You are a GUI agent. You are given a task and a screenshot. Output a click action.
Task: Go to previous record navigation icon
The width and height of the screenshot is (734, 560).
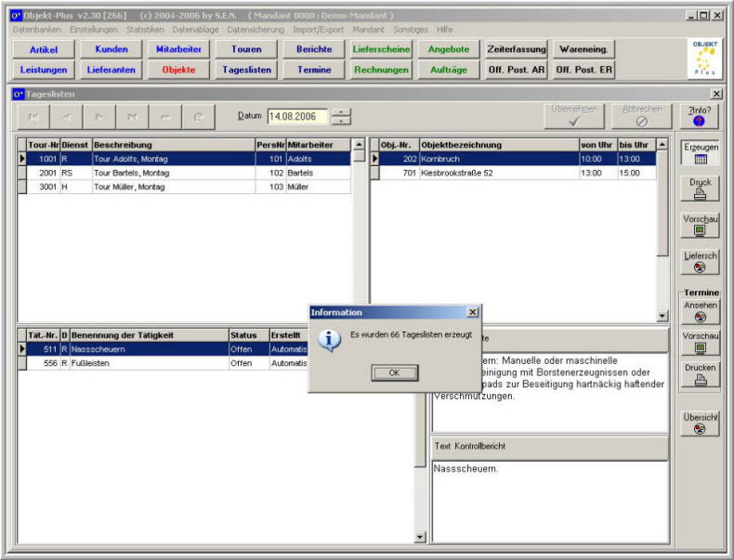[x=67, y=117]
